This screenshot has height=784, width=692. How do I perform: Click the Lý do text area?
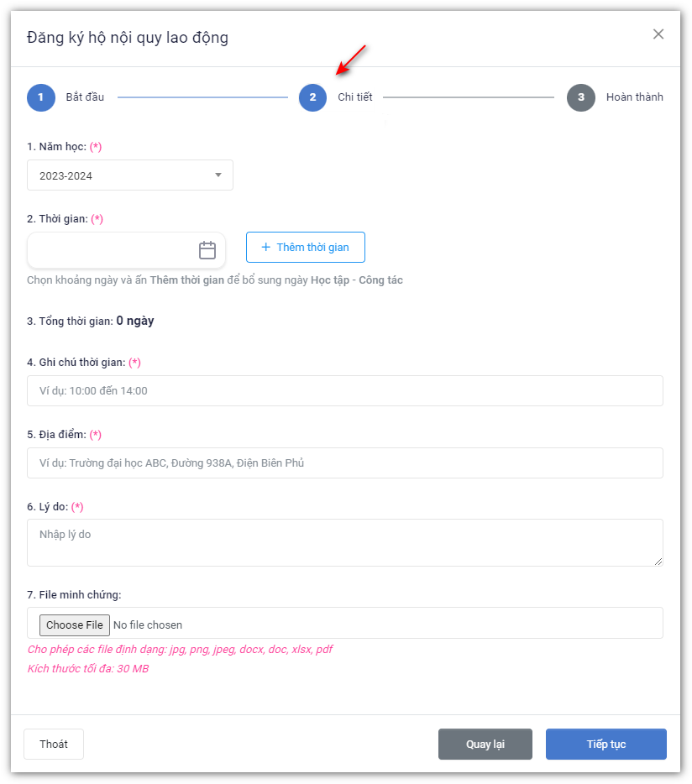344,541
